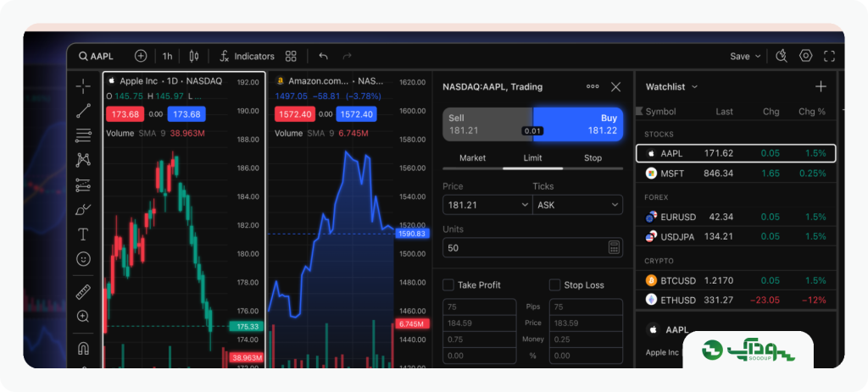Screen dimensions: 868x392
Task: Select the horizontal lines Fibonacci tool
Action: coord(83,135)
